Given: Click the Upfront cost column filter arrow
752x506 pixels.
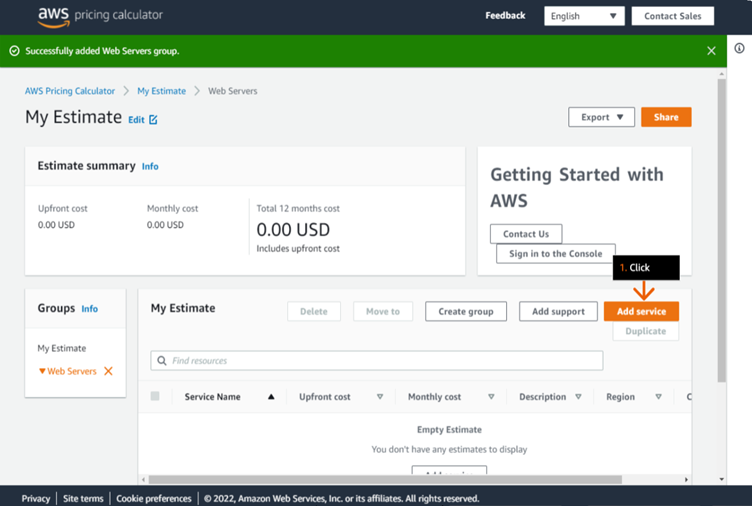Looking at the screenshot, I should (x=380, y=397).
